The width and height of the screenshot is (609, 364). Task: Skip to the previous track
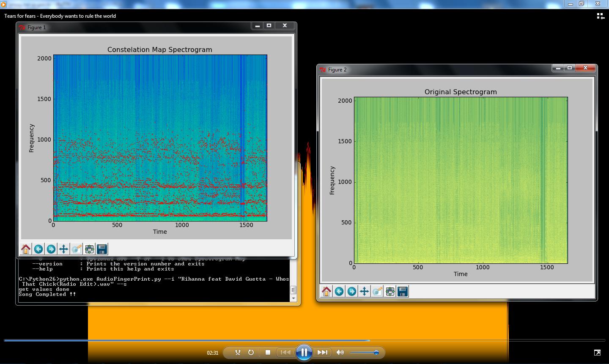tap(285, 352)
